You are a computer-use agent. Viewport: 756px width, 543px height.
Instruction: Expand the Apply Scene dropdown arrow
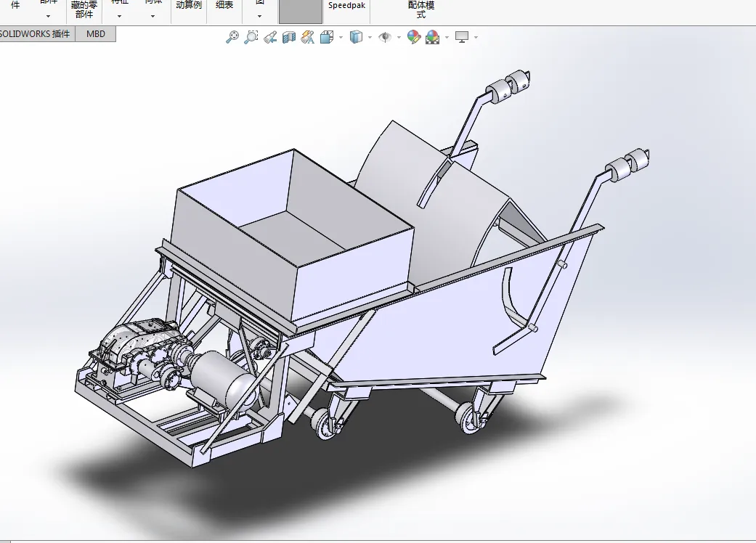coord(447,37)
